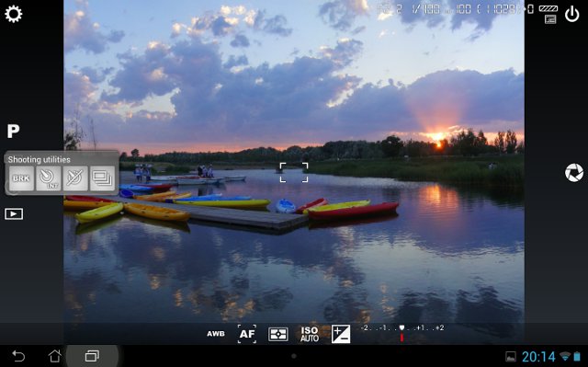Open the settings gear menu
The height and width of the screenshot is (367, 588).
tap(14, 15)
